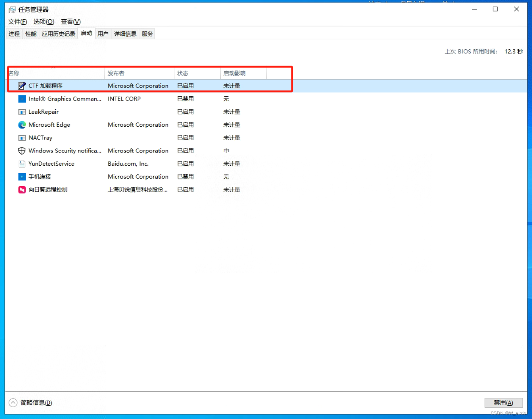Screen dimensions: 532x419
Task: Click 简略信息(D) link text
Action: (36, 403)
